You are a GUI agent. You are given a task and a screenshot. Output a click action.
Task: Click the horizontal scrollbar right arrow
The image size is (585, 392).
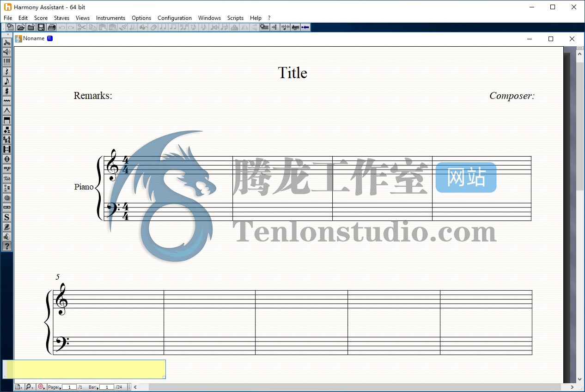(572, 387)
